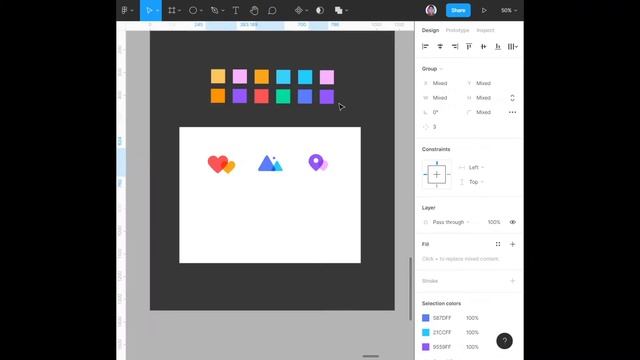Add a fill with plus

click(513, 244)
